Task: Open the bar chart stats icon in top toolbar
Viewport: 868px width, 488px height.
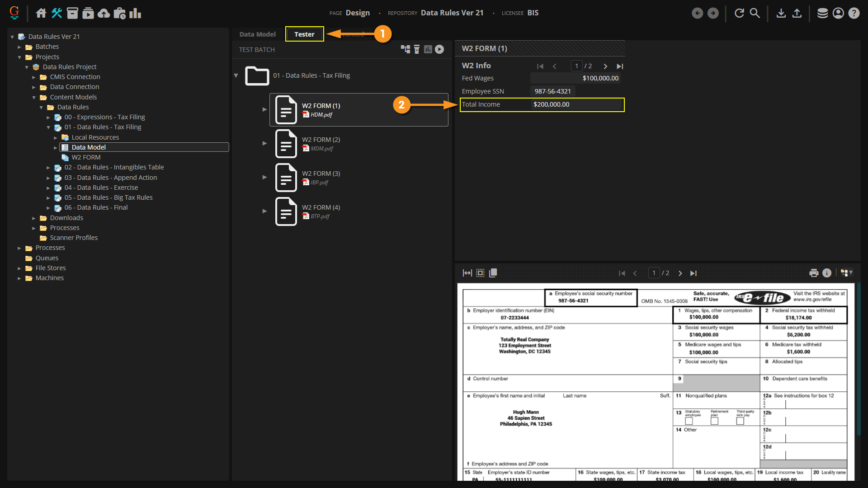Action: [x=135, y=13]
